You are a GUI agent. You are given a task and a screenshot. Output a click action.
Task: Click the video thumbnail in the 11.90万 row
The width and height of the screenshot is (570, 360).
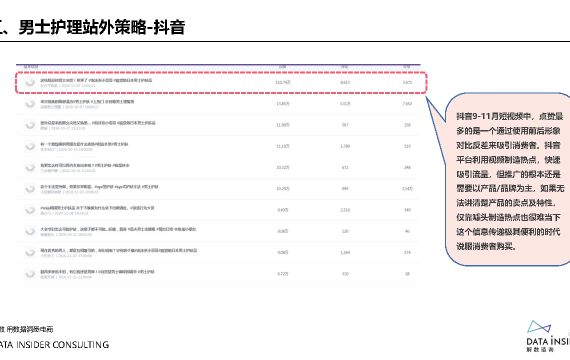click(x=30, y=125)
